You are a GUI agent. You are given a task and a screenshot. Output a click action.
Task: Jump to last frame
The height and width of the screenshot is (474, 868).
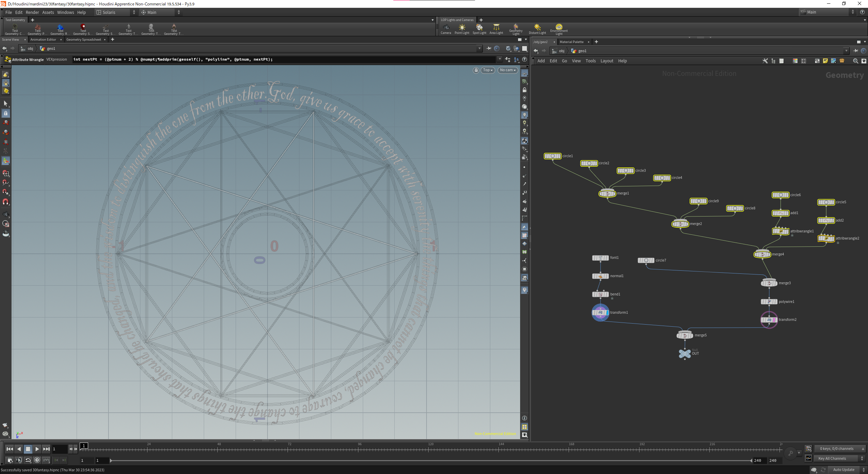tap(46, 449)
